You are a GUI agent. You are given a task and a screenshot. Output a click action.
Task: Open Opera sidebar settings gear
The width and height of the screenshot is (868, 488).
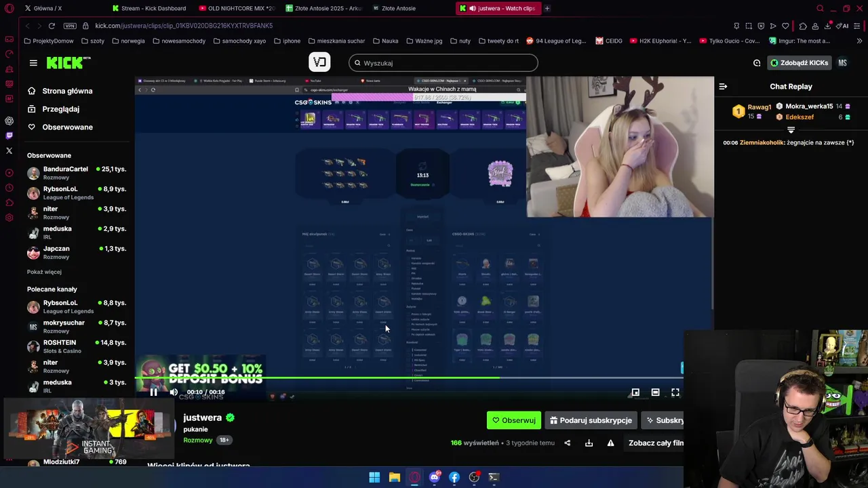point(9,218)
